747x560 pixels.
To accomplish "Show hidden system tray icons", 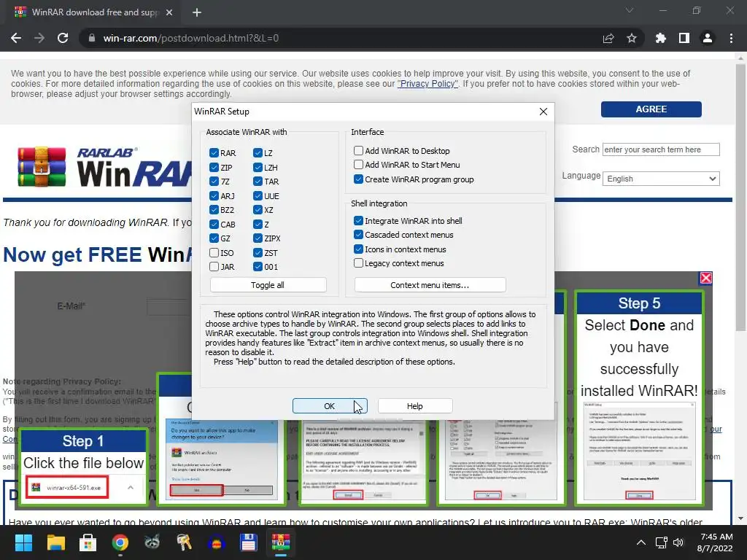I will point(641,542).
